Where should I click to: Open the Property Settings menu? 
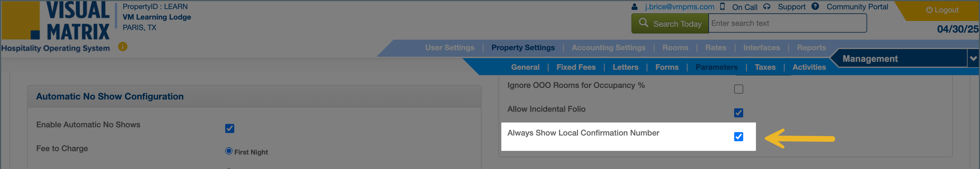(523, 48)
